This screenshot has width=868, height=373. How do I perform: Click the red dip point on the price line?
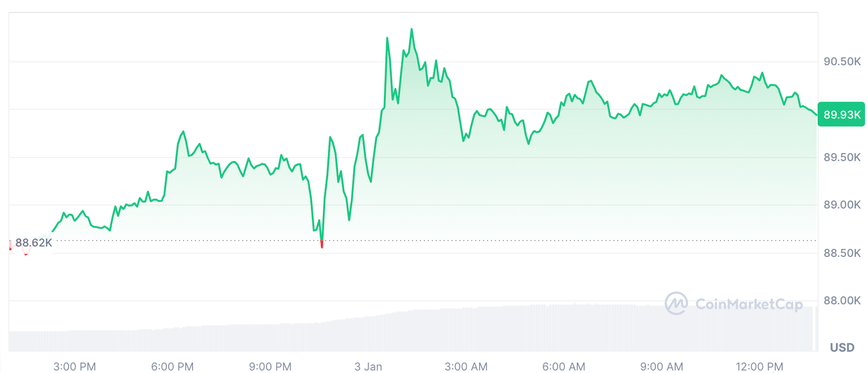coord(322,244)
